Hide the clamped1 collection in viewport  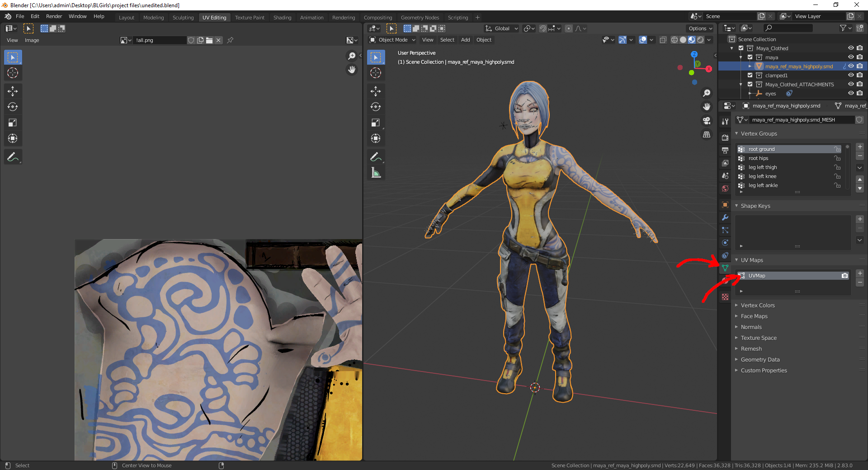click(x=850, y=75)
